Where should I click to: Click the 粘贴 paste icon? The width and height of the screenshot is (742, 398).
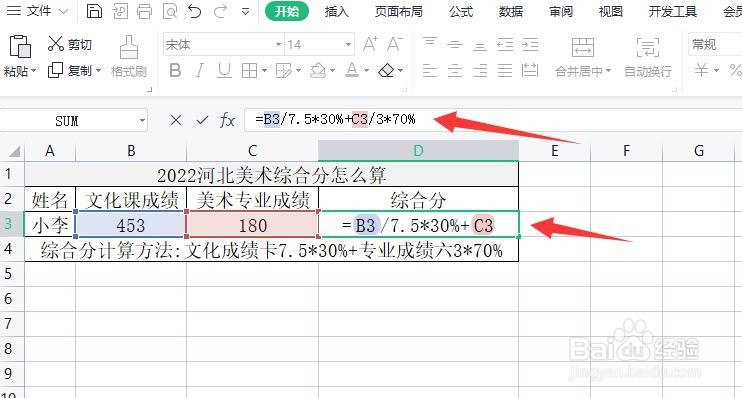20,47
